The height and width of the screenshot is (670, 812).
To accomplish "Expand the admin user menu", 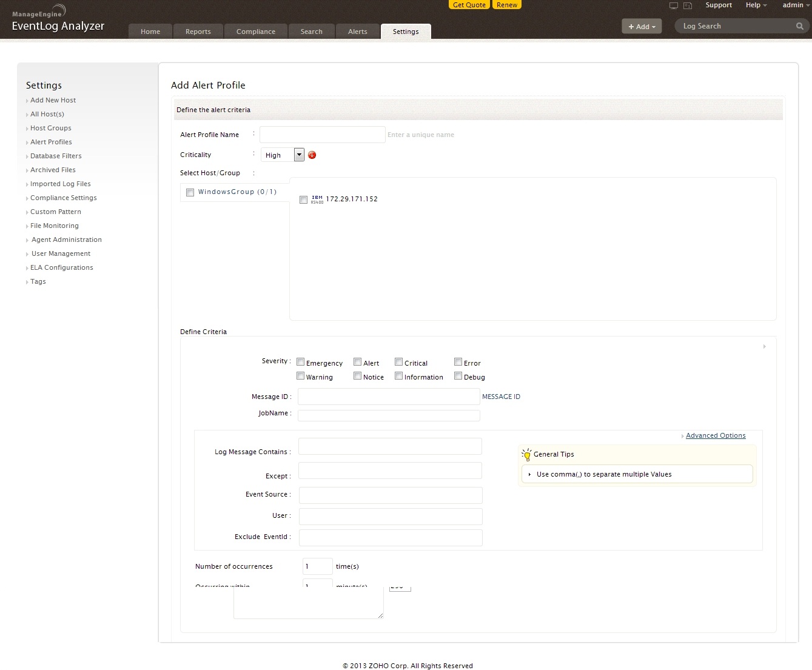I will (x=795, y=5).
